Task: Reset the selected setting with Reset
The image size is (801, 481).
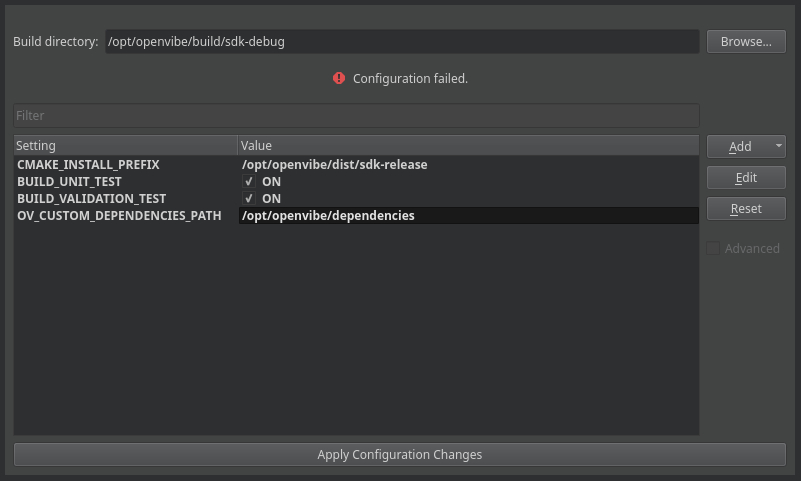Action: 746,208
